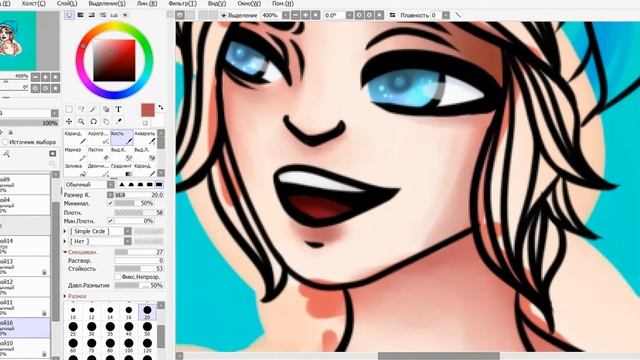Open the 400% zoom dropdown

coord(286,15)
